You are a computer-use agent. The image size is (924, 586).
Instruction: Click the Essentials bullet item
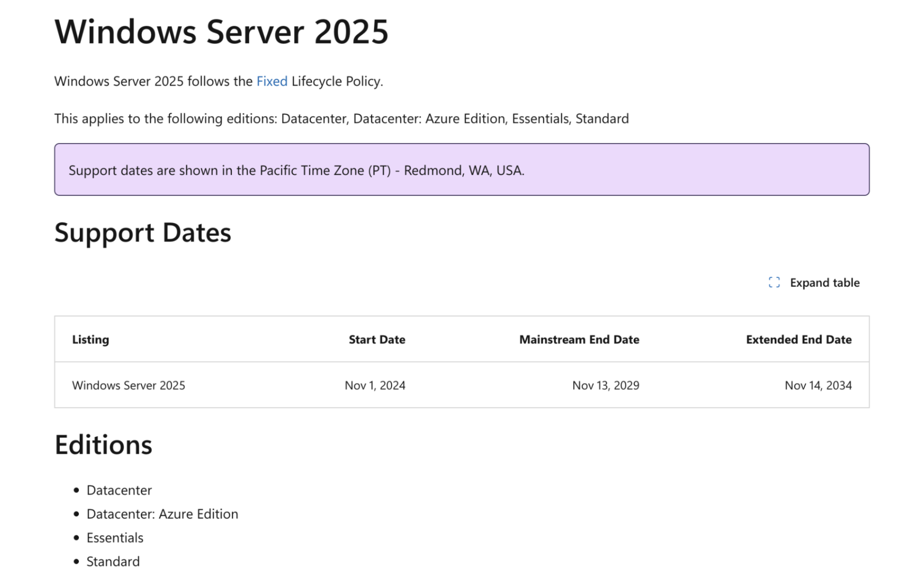115,538
